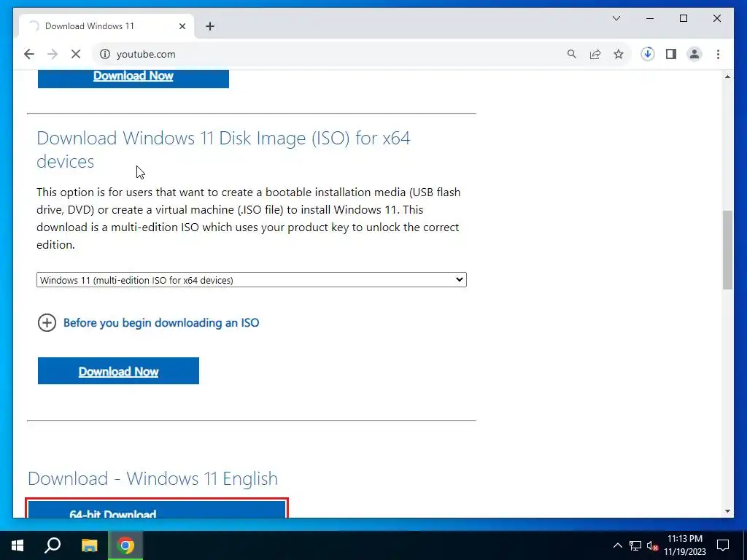Open File Explorer from taskbar
The width and height of the screenshot is (747, 560).
tap(89, 545)
